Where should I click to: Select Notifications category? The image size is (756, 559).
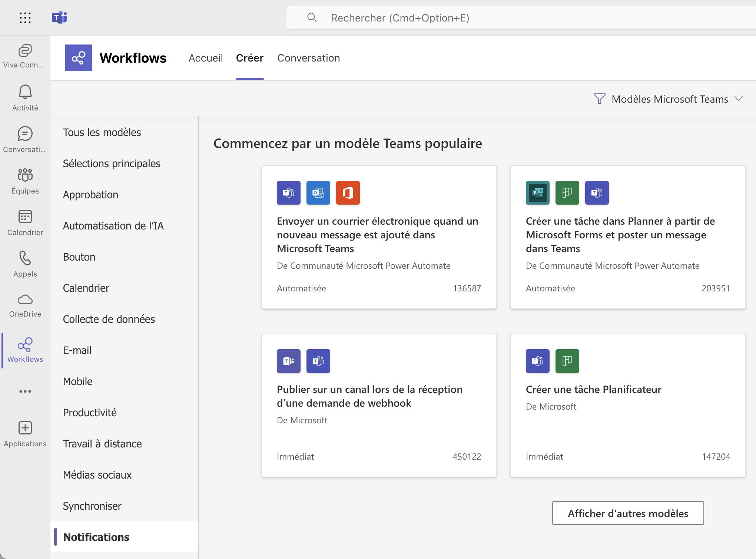(x=124, y=537)
